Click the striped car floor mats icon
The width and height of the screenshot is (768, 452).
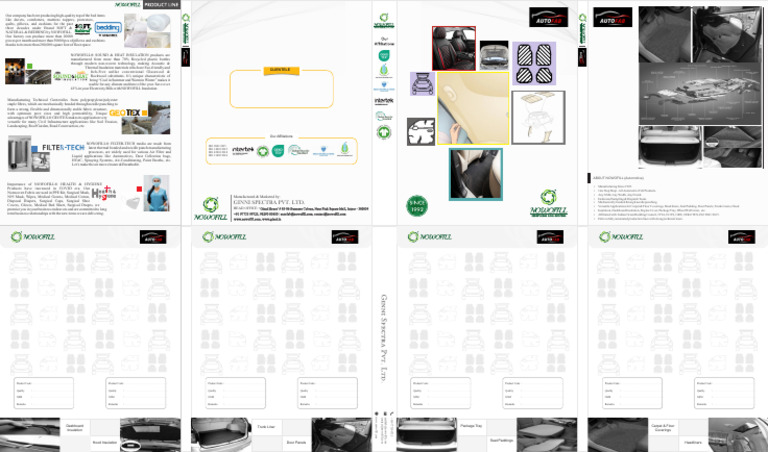click(x=534, y=63)
